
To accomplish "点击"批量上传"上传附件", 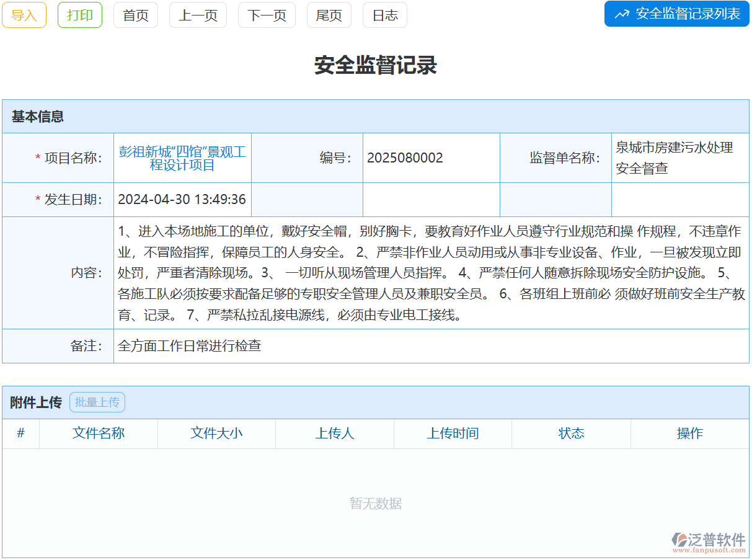I will point(97,402).
